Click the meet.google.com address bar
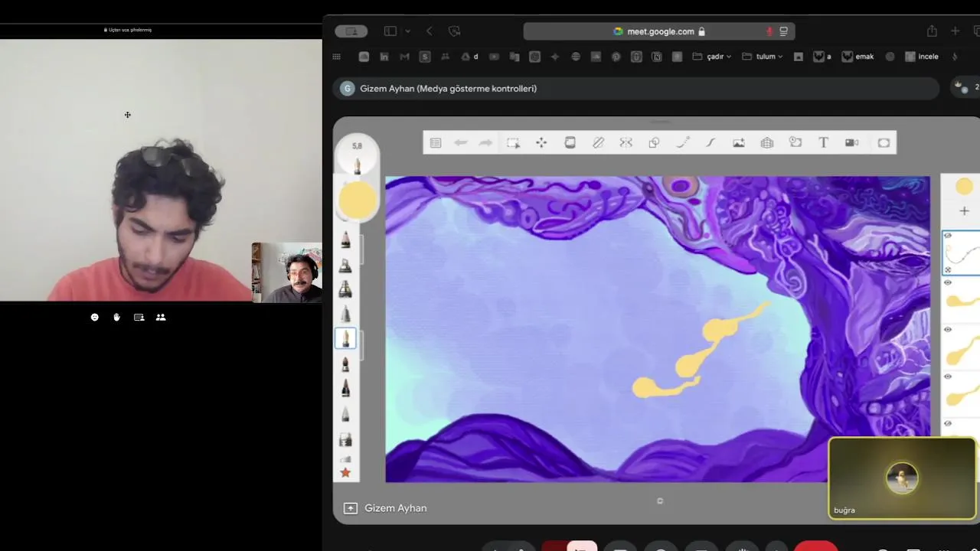The image size is (980, 551). [659, 31]
